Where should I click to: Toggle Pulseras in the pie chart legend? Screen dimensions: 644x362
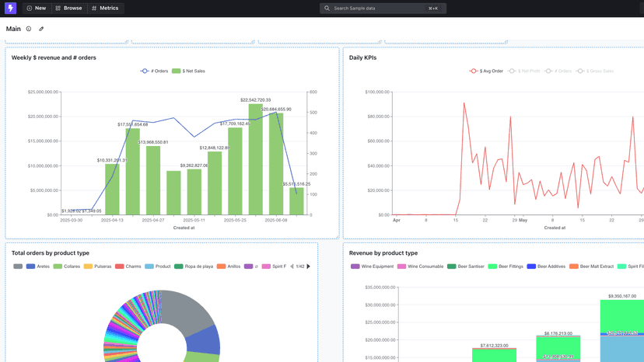pos(98,266)
